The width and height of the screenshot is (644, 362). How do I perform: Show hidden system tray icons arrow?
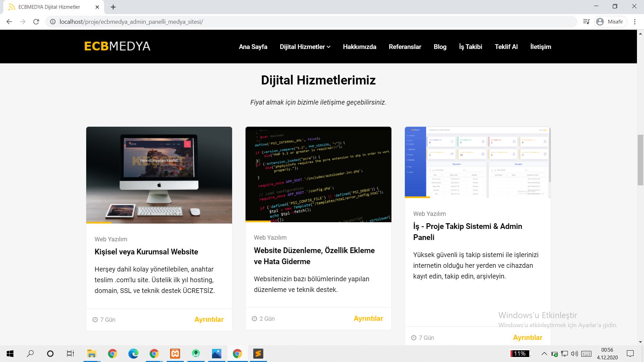(544, 354)
